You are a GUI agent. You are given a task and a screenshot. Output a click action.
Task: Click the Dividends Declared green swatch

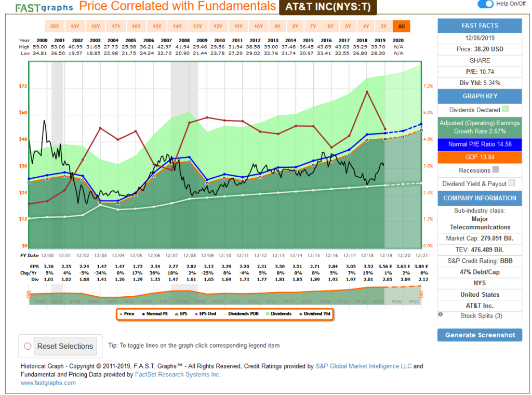pyautogui.click(x=505, y=109)
